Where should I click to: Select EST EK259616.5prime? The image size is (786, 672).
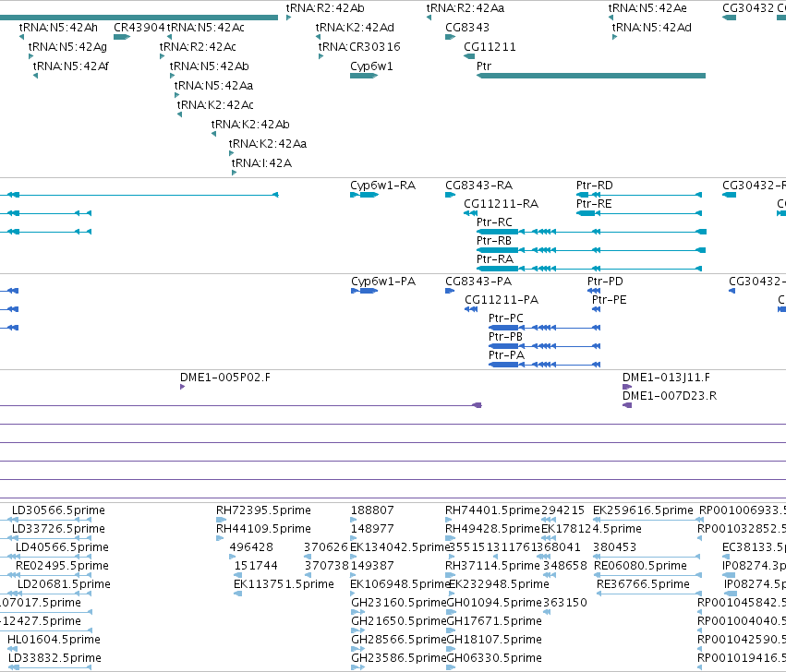[x=643, y=510]
